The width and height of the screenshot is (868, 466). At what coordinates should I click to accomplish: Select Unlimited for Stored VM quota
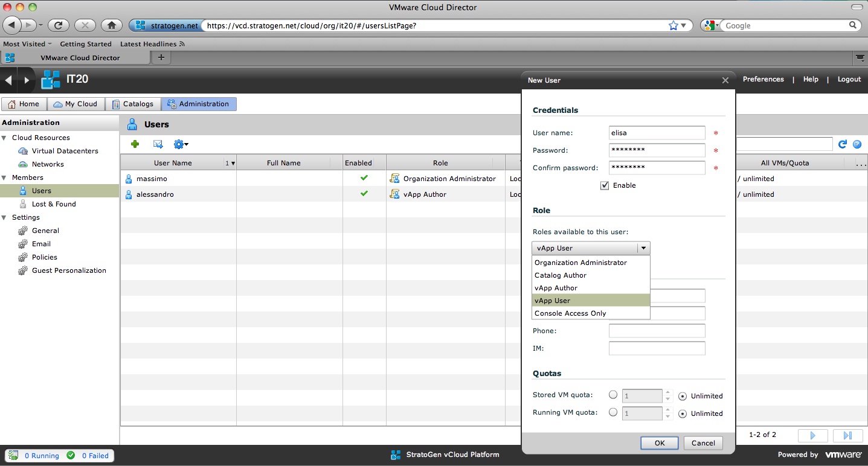[x=683, y=396]
